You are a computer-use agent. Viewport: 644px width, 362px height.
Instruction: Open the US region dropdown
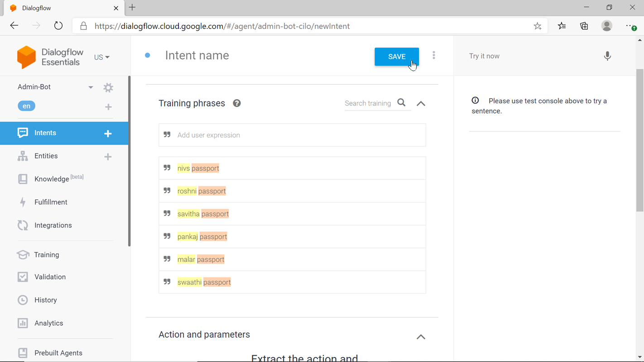(102, 58)
